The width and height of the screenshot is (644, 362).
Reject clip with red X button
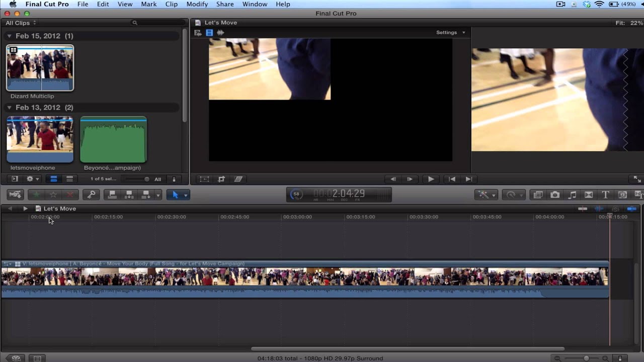[70, 195]
